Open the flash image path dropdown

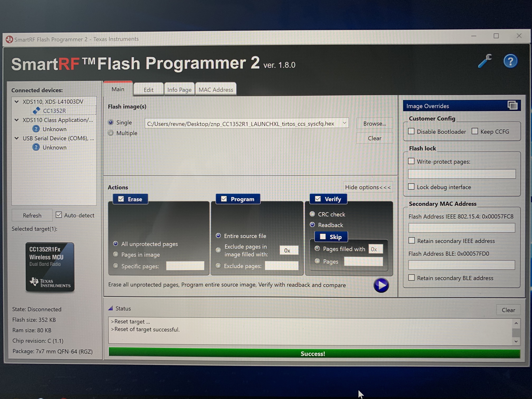click(x=344, y=123)
